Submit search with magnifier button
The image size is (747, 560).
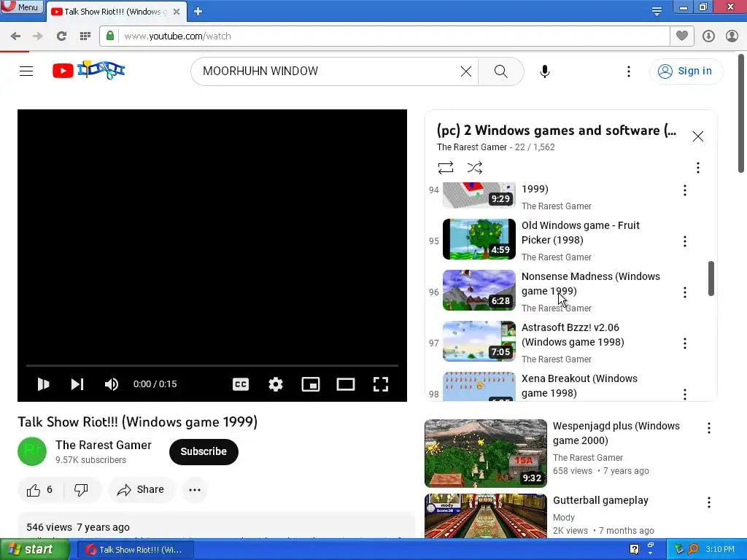tap(500, 71)
